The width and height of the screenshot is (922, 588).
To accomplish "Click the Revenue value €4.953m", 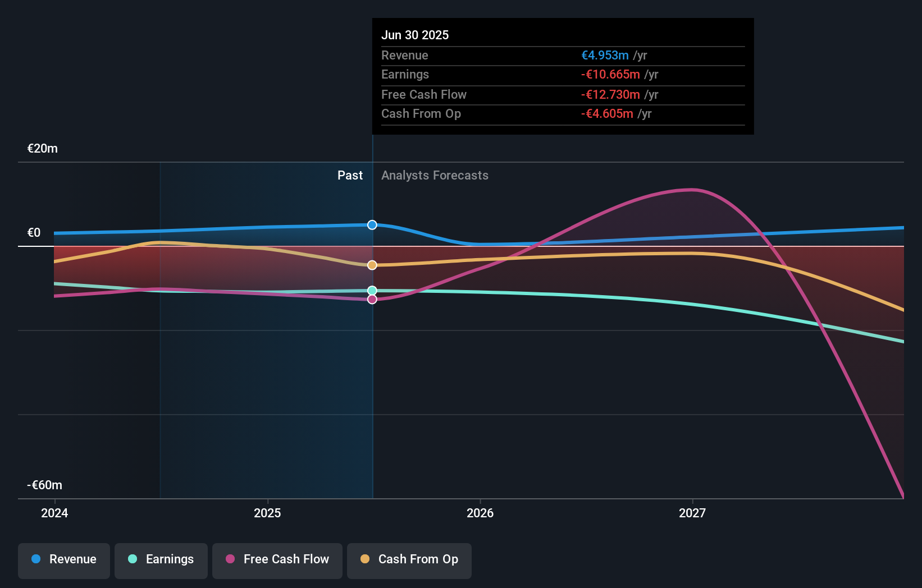I will click(604, 55).
